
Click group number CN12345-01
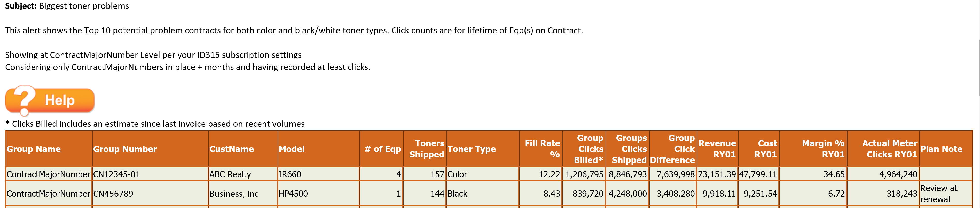pos(116,174)
